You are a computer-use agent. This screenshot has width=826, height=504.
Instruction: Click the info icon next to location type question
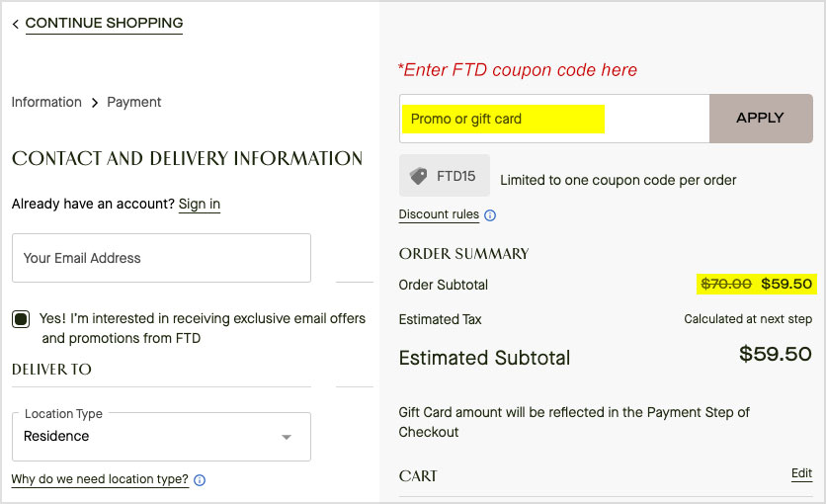pyautogui.click(x=200, y=480)
